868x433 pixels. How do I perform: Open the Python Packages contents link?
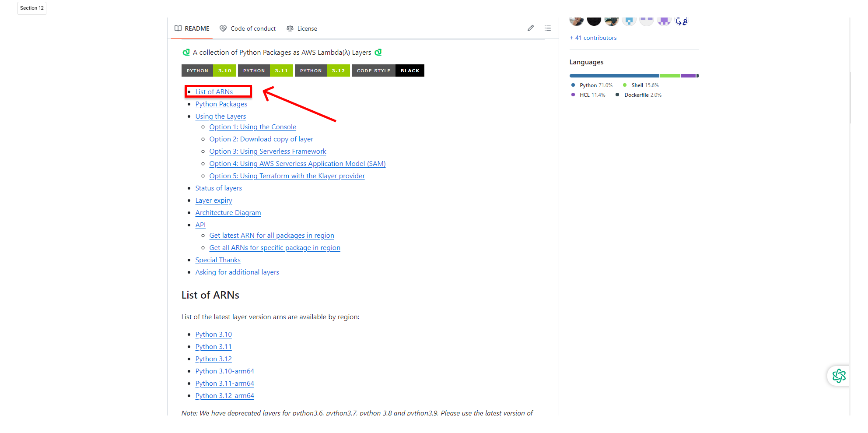221,104
